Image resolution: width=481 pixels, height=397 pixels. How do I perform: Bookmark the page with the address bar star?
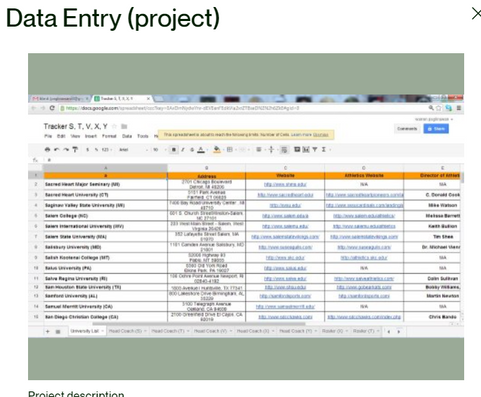point(439,108)
